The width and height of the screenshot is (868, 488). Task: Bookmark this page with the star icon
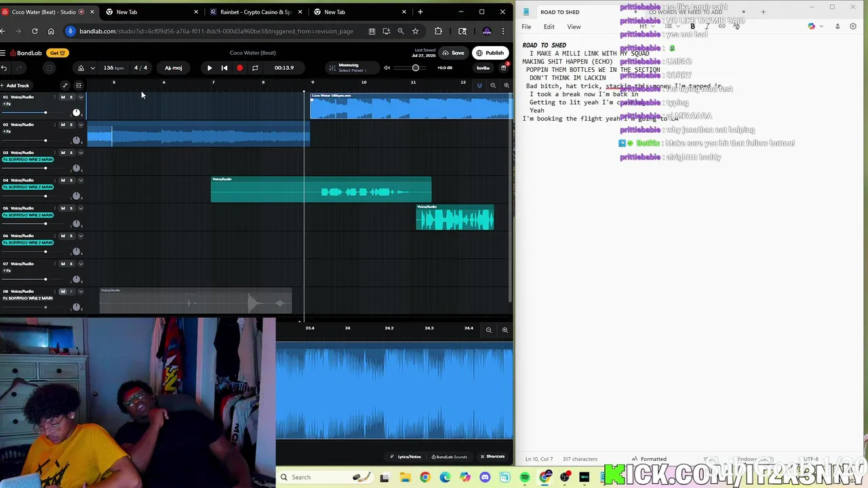pos(416,31)
